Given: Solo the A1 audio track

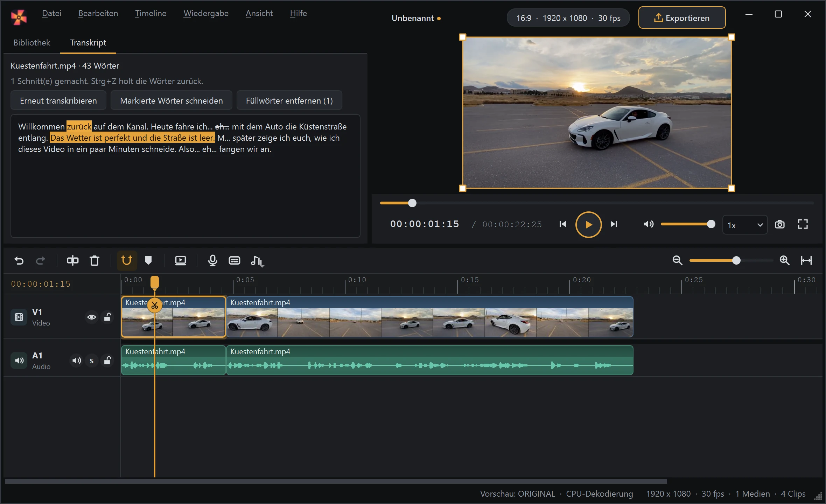Looking at the screenshot, I should 92,360.
